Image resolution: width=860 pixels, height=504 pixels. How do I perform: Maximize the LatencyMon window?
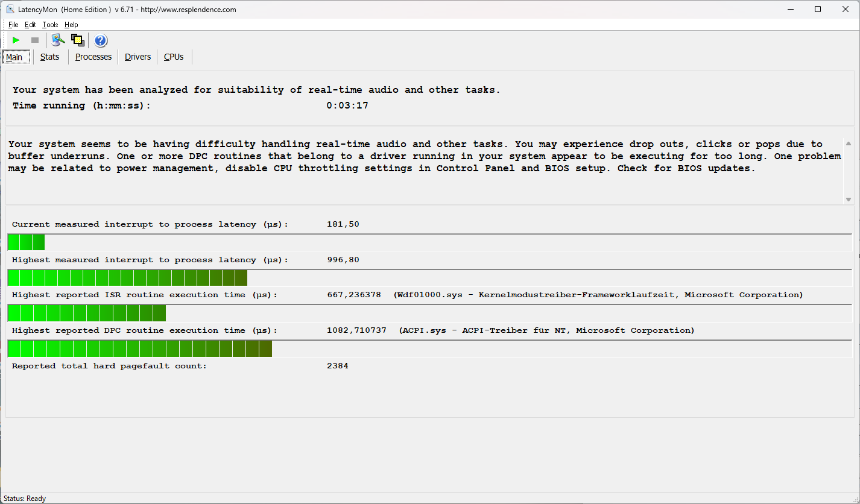818,9
